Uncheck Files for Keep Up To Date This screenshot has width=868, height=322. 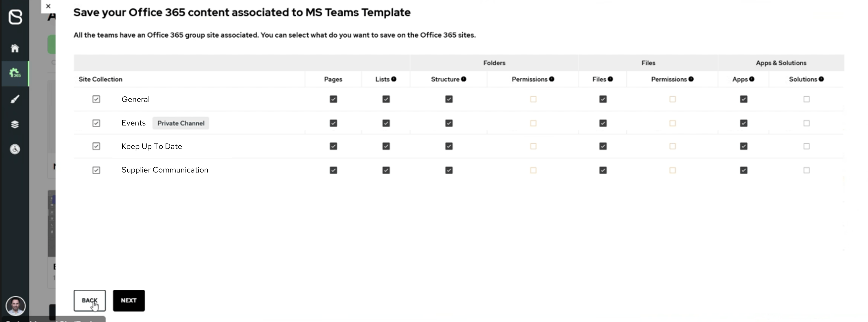pyautogui.click(x=603, y=146)
